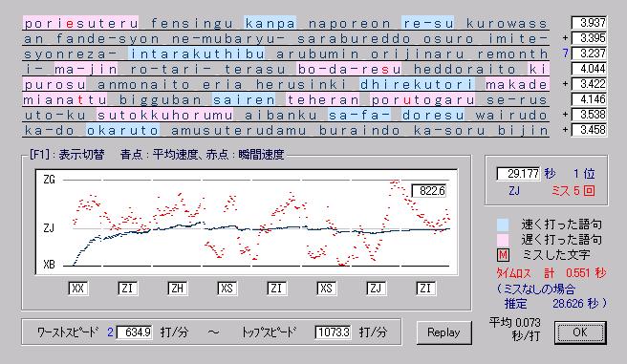Click the worst speed 634.9 field

click(135, 332)
